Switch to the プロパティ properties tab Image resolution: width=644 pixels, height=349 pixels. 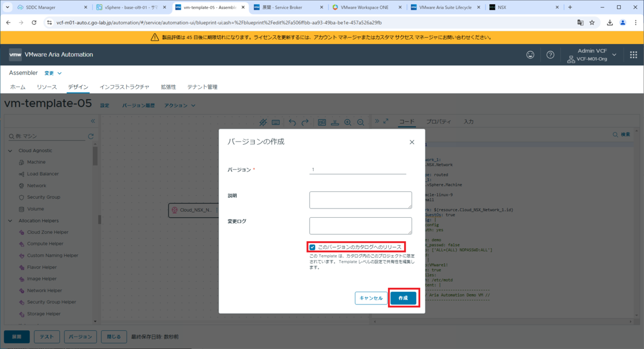pos(439,122)
